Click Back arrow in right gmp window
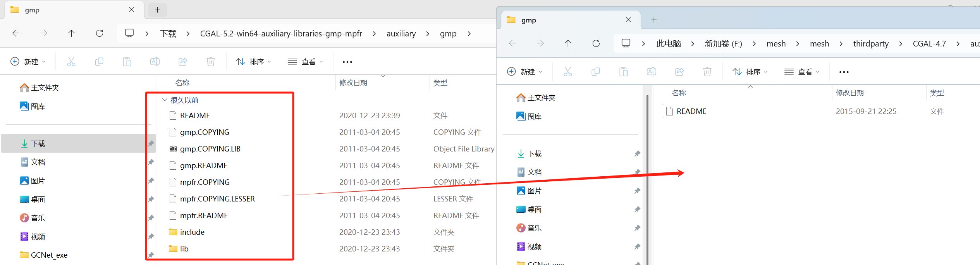980x265 pixels. (x=512, y=43)
